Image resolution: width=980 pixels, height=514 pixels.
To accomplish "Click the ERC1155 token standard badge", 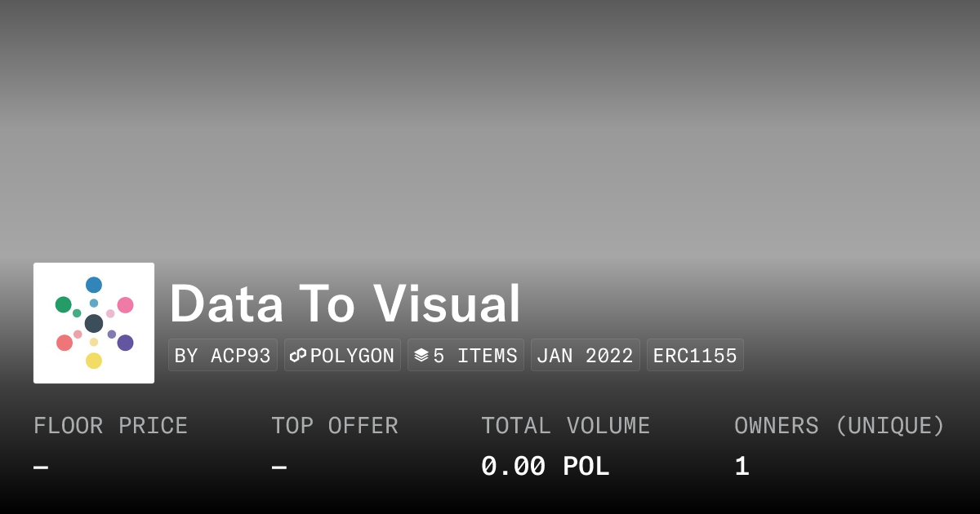I will pos(695,356).
